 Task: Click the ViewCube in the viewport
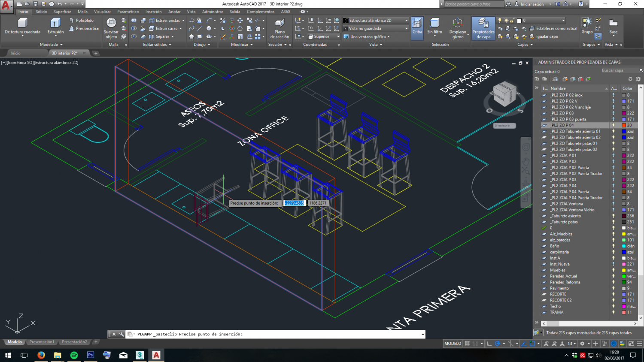pyautogui.click(x=504, y=95)
